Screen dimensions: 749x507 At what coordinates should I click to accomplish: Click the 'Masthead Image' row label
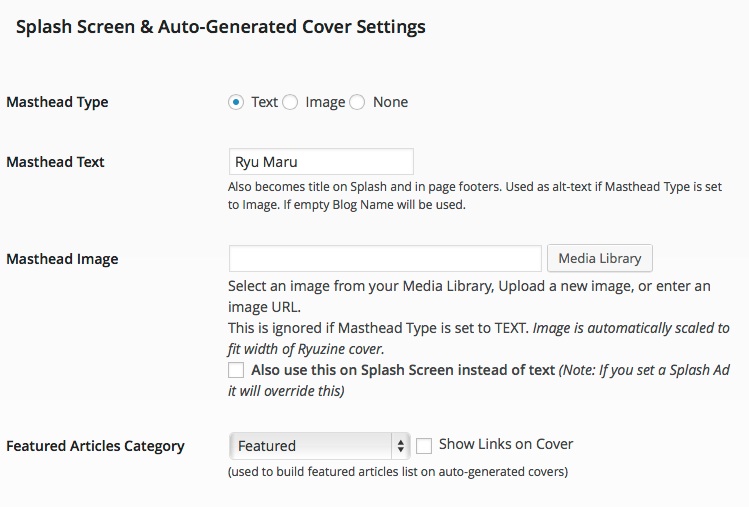pyautogui.click(x=62, y=259)
